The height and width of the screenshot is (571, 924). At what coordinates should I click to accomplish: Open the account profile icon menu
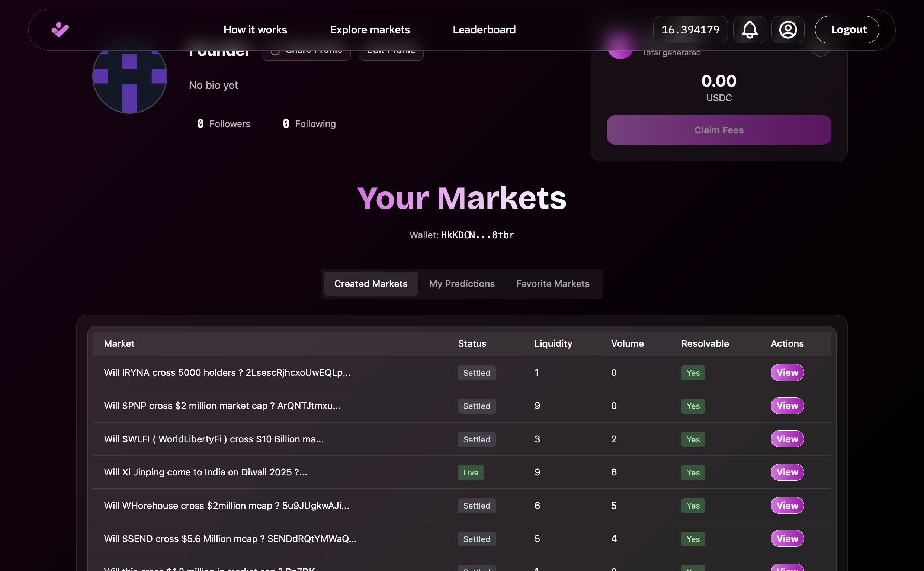787,29
